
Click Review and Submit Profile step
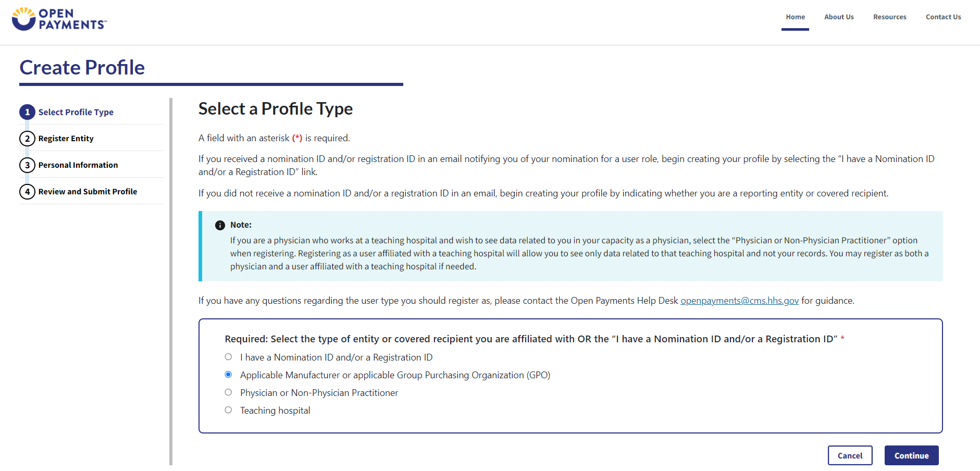click(88, 192)
